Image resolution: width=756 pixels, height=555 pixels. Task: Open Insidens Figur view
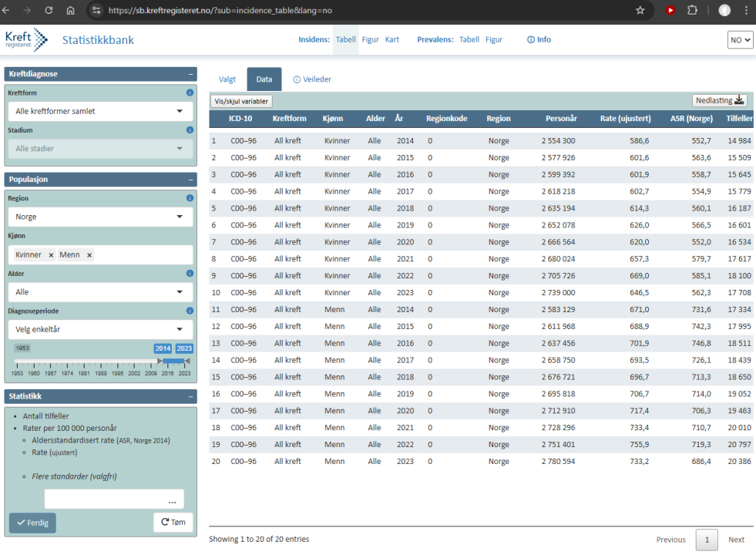370,39
